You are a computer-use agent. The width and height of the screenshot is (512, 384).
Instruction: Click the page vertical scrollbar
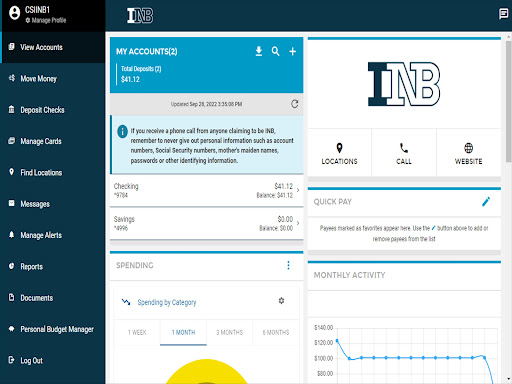coord(508,102)
